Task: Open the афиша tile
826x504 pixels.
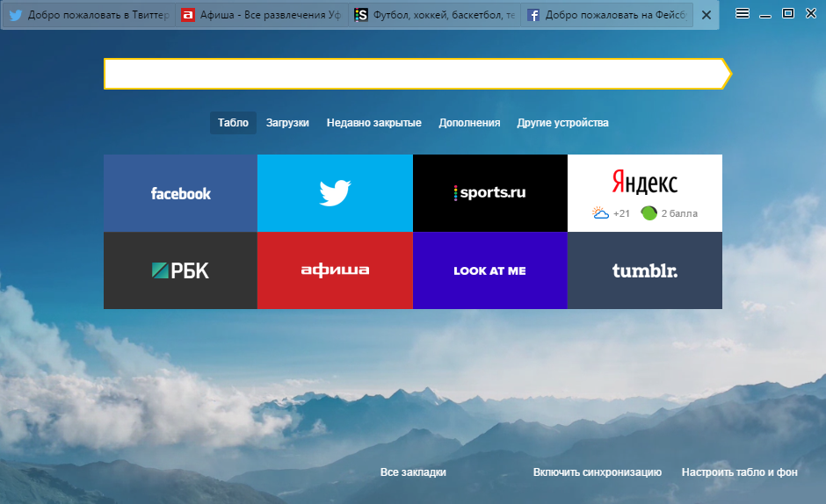Action: pos(335,270)
